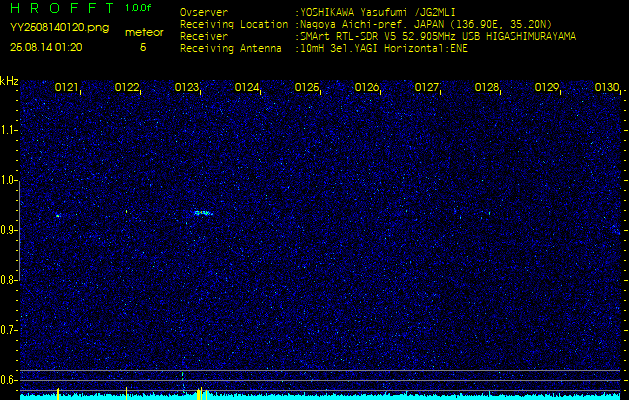Click the Ovserver label line

pos(204,12)
